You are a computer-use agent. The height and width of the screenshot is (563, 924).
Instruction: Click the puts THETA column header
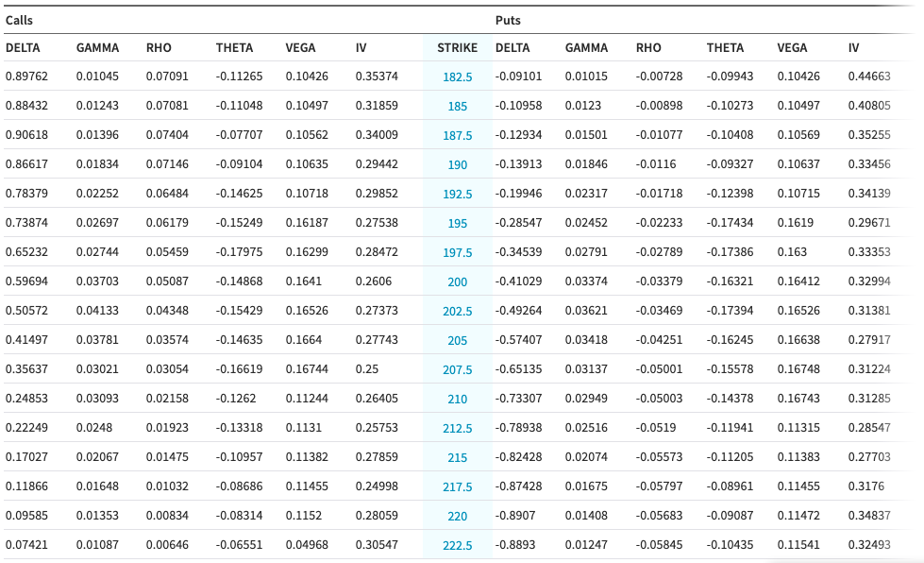725,48
